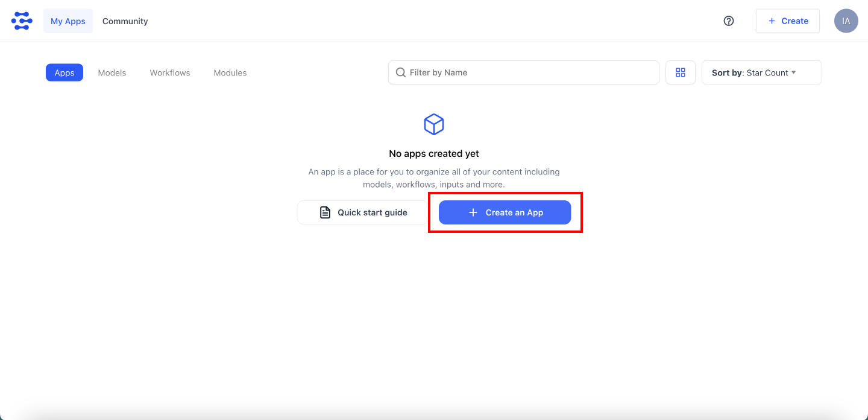Open the help question mark icon
Image resolution: width=868 pixels, height=420 pixels.
[x=729, y=21]
